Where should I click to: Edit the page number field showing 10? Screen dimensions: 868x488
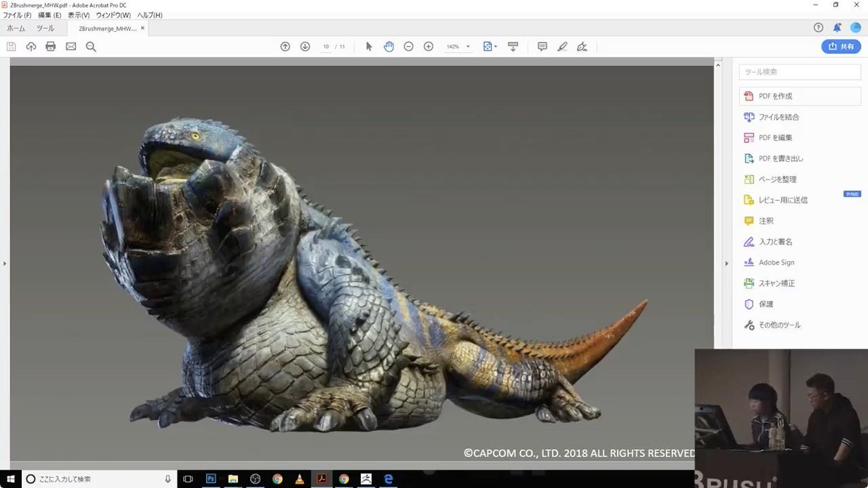326,46
